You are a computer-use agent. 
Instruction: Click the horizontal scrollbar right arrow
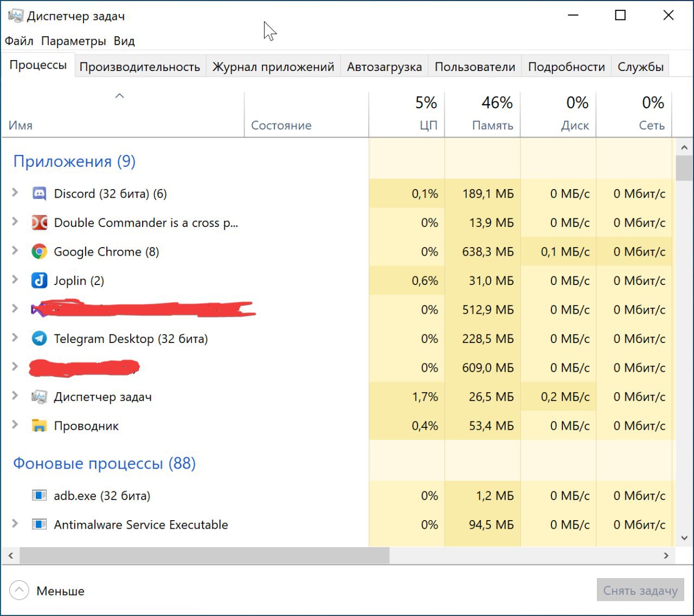666,555
